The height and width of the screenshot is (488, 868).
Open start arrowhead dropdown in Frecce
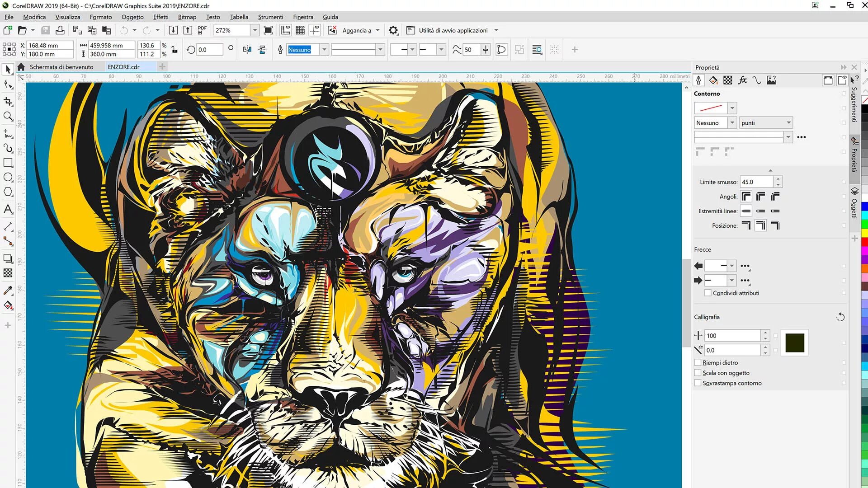click(731, 266)
